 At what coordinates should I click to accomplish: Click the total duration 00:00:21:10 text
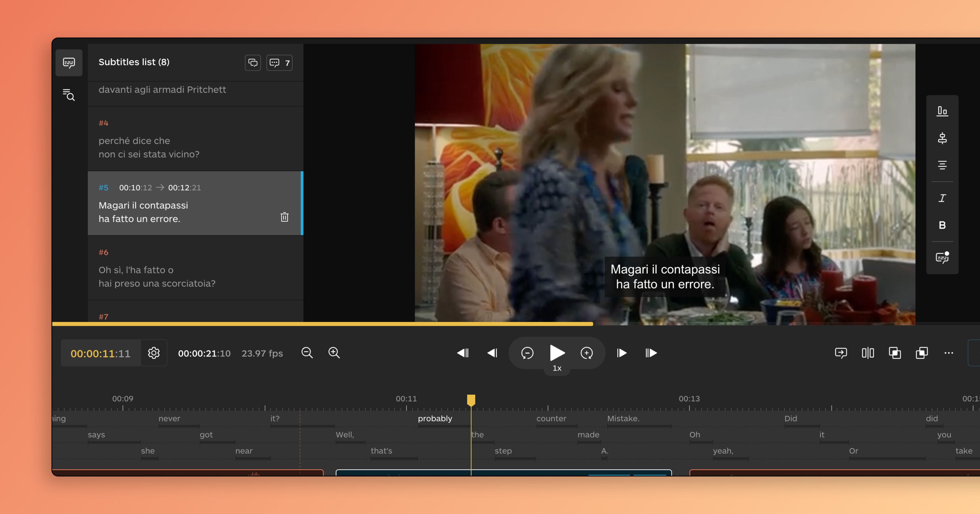204,354
